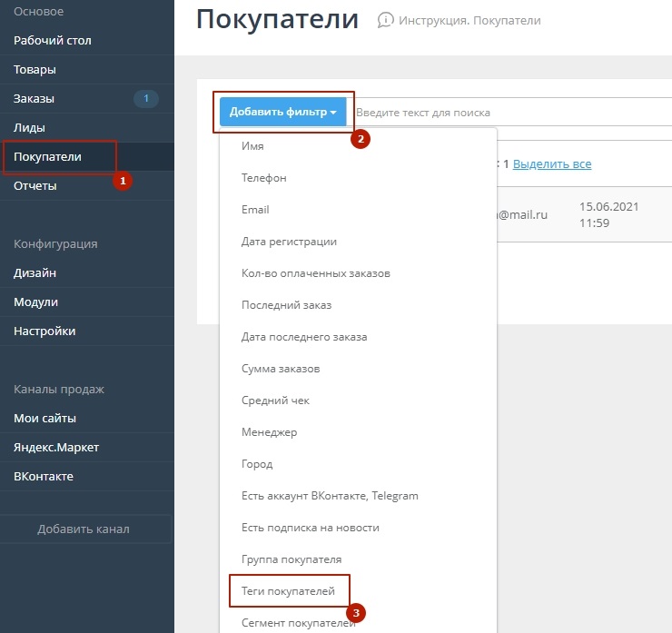The height and width of the screenshot is (633, 672).
Task: Open the Добавить фильтр dropdown
Action: [x=283, y=113]
